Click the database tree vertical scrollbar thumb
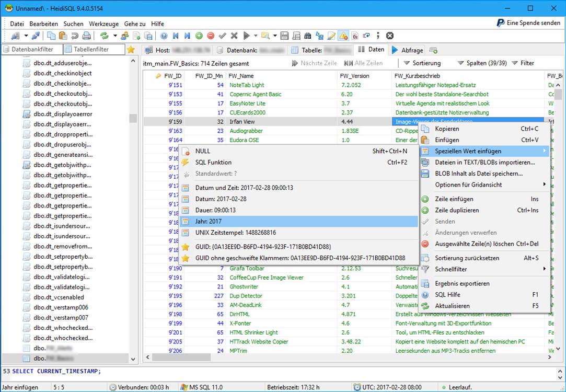The image size is (566, 392). [133, 118]
